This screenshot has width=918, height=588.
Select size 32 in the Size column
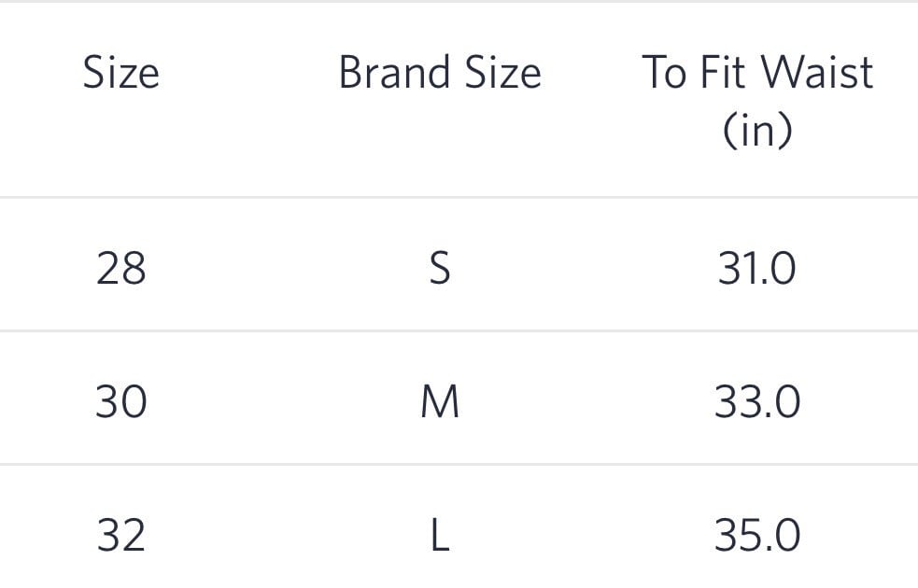(121, 536)
